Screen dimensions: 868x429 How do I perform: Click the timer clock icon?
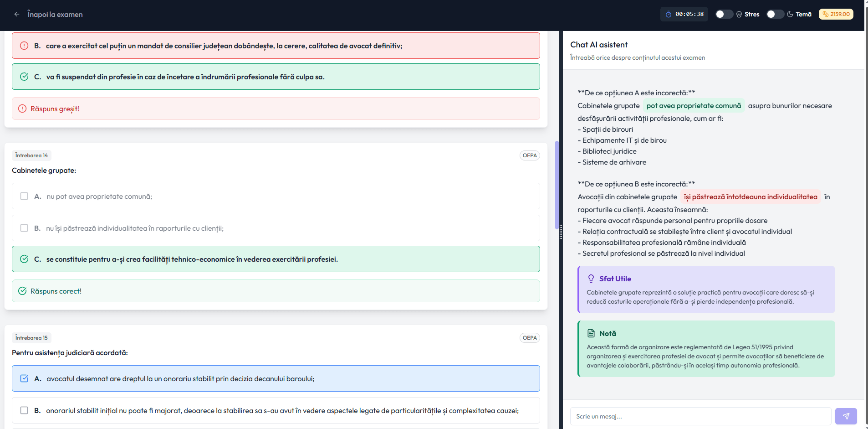click(669, 14)
